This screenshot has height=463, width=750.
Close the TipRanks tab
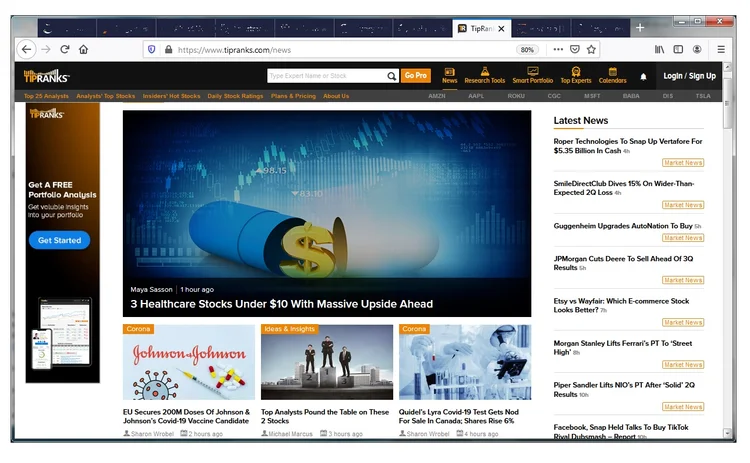(501, 29)
